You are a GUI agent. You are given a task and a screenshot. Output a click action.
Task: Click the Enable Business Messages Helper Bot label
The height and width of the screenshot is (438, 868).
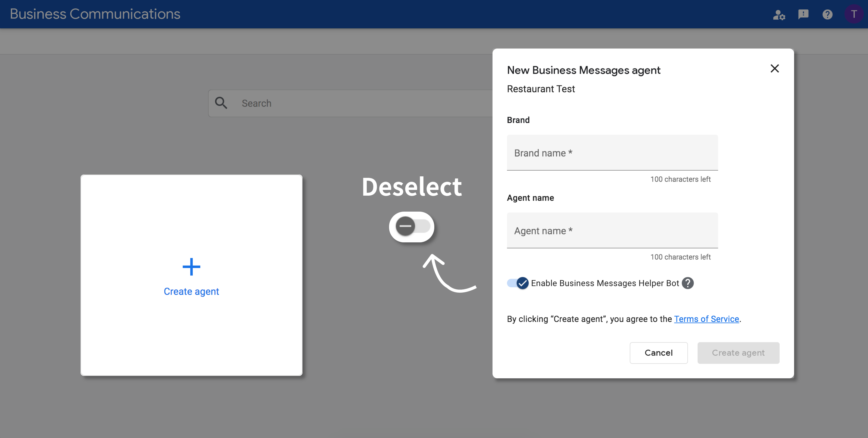pos(604,283)
